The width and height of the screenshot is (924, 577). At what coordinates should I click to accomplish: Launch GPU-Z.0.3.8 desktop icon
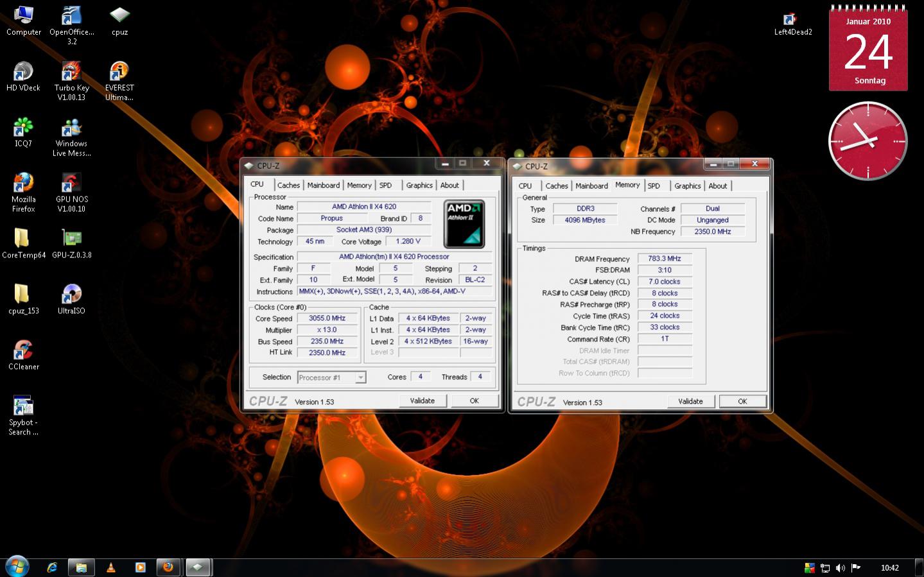tap(71, 243)
